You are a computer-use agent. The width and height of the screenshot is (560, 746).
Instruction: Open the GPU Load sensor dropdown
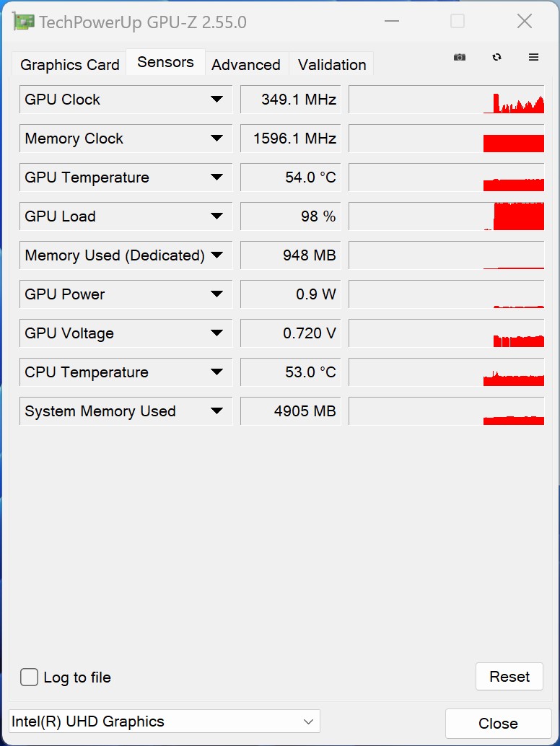coord(216,216)
